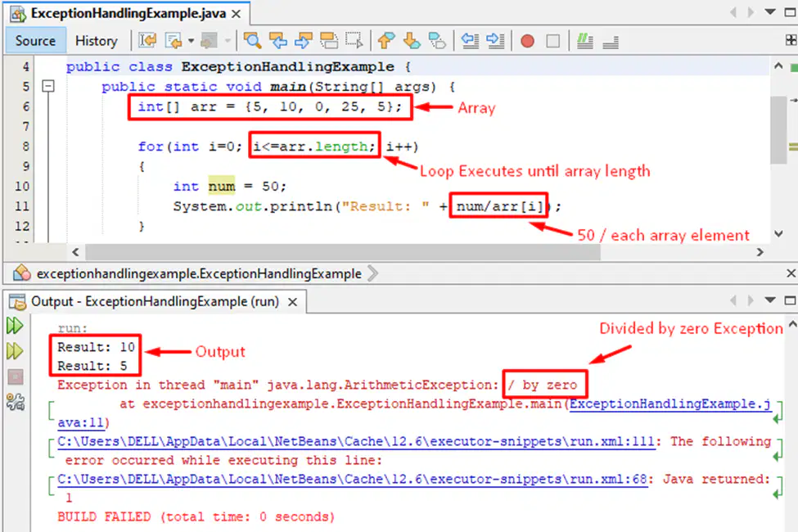The image size is (798, 532).
Task: Find Next Occurrence toolbar icon
Action: pyautogui.click(x=304, y=40)
